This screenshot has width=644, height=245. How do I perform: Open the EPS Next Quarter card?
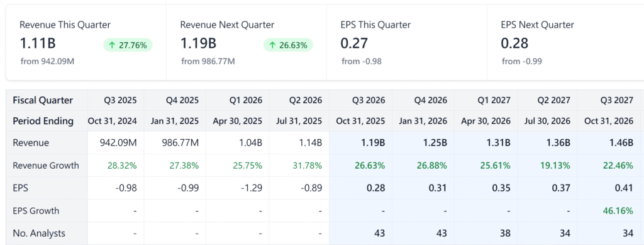click(x=565, y=42)
